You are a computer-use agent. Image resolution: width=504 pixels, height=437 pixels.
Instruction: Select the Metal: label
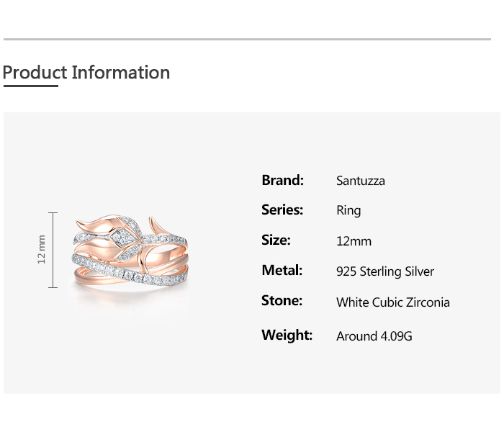pyautogui.click(x=282, y=271)
